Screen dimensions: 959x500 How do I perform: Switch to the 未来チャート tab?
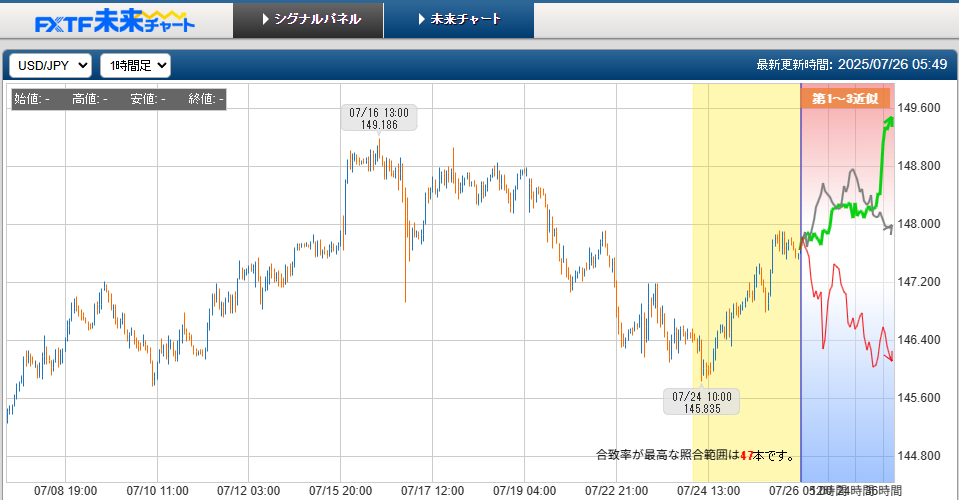459,20
